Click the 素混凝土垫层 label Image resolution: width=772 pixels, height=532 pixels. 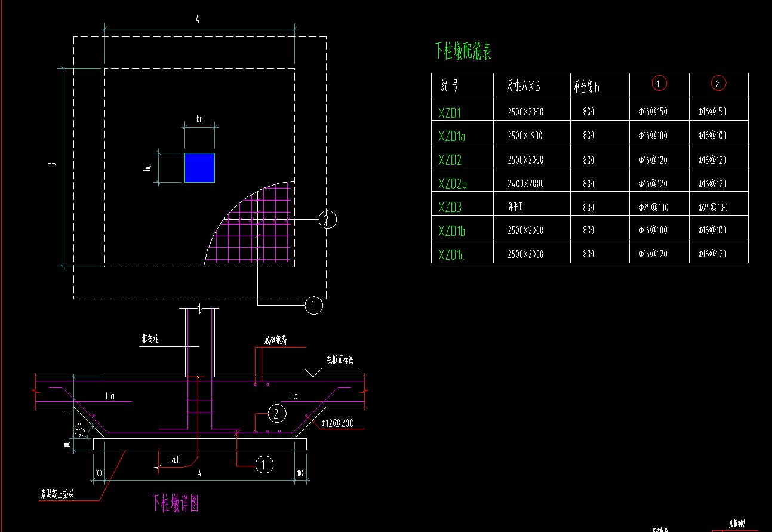click(57, 494)
